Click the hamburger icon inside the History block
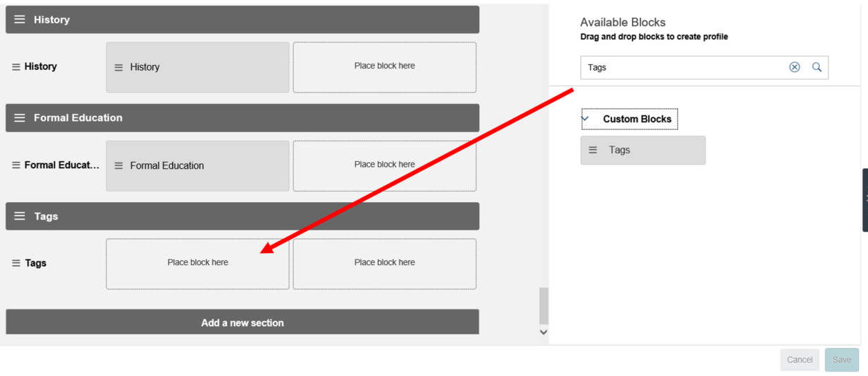868x376 pixels. pyautogui.click(x=119, y=67)
